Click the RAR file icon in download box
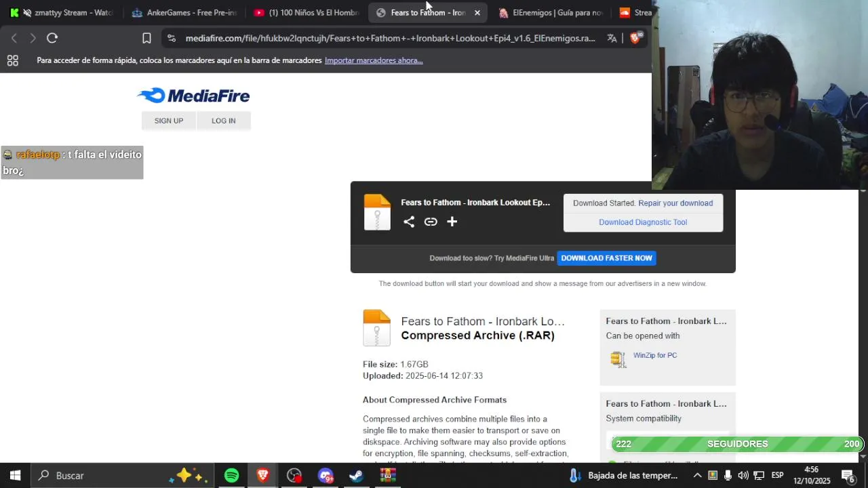The height and width of the screenshot is (488, 868). point(377,213)
